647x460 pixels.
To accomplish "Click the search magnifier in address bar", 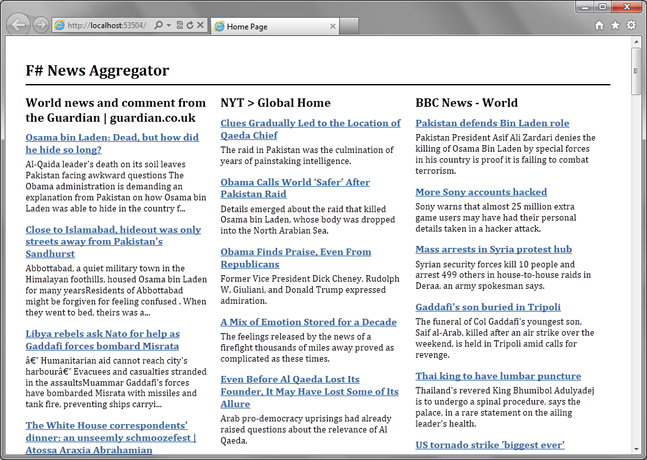I will (x=158, y=25).
